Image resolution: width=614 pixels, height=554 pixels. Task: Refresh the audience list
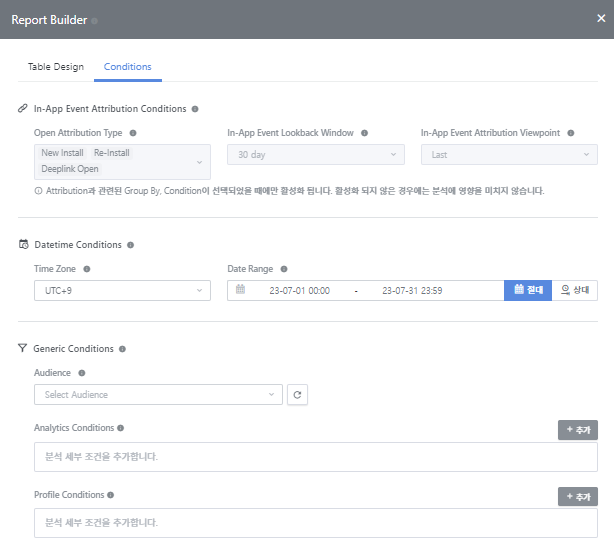pos(297,395)
